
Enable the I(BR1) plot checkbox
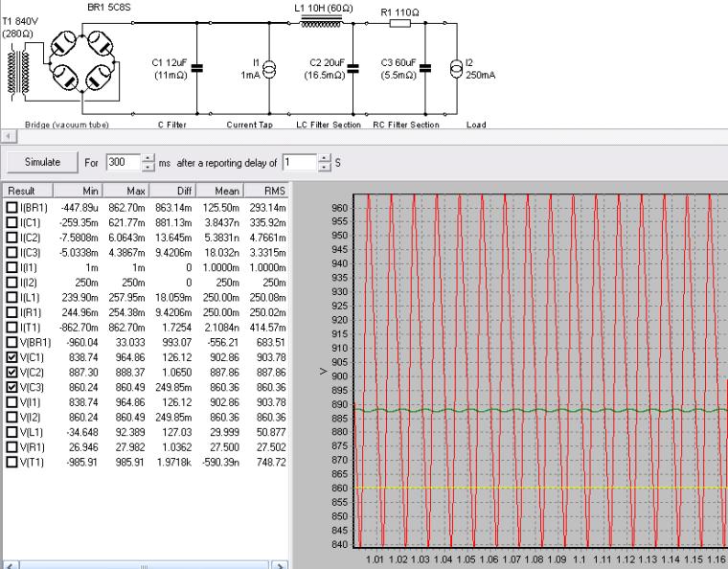click(11, 207)
